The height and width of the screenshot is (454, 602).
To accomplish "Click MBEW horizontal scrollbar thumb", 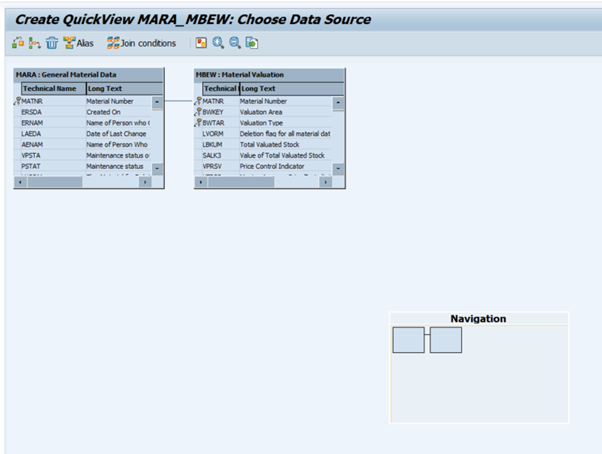I will point(241,182).
